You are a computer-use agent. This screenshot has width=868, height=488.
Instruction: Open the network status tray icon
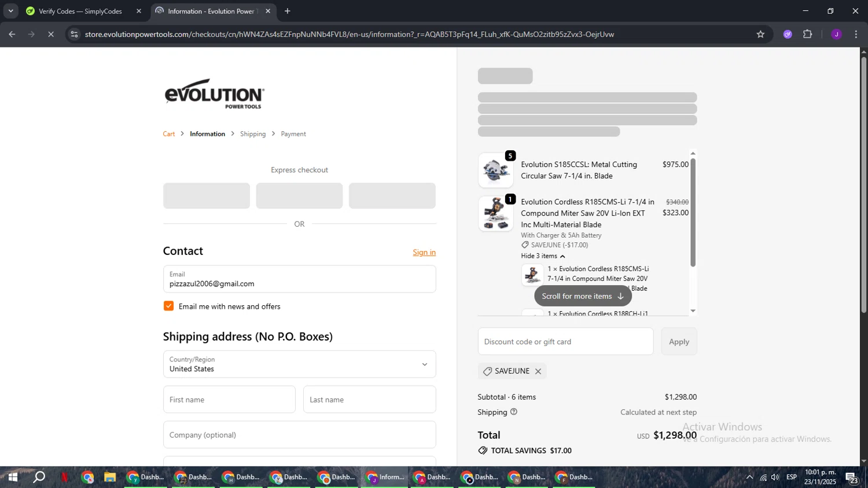[763, 477]
